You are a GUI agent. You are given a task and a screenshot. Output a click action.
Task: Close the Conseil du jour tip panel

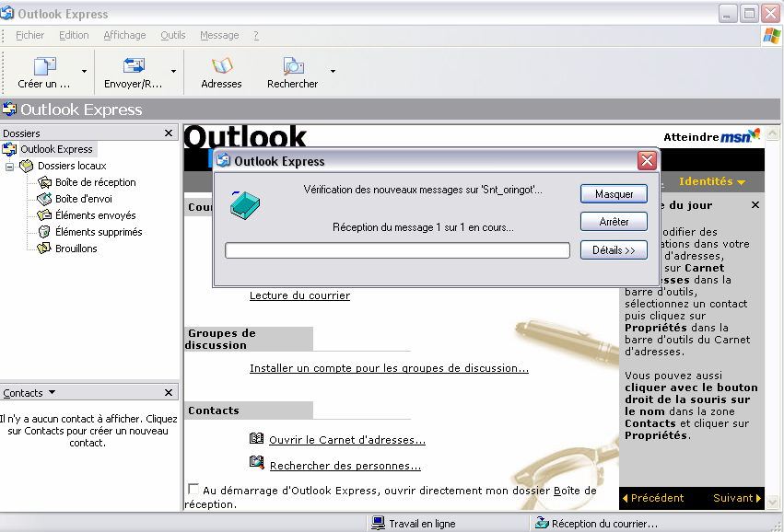(x=755, y=205)
